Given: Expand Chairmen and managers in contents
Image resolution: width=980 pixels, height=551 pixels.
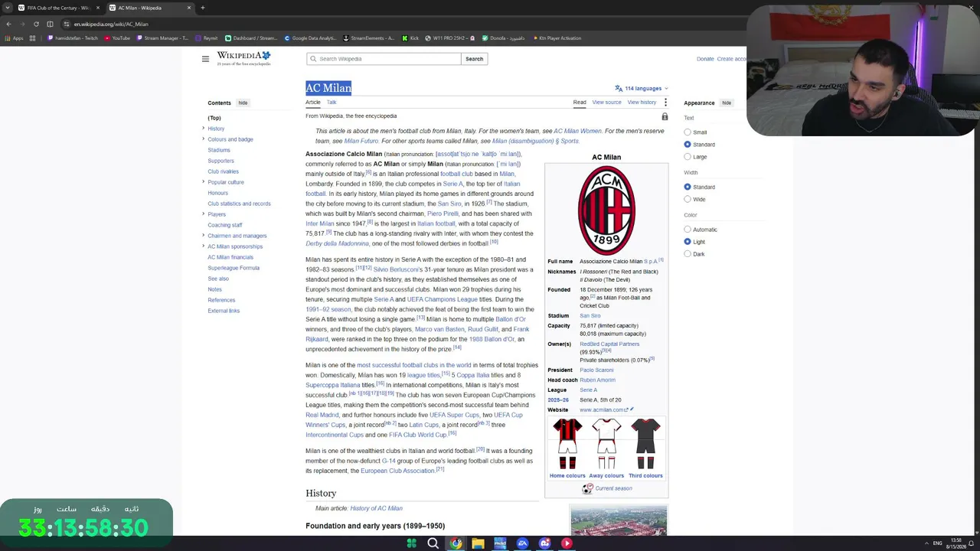Looking at the screenshot, I should pyautogui.click(x=204, y=236).
